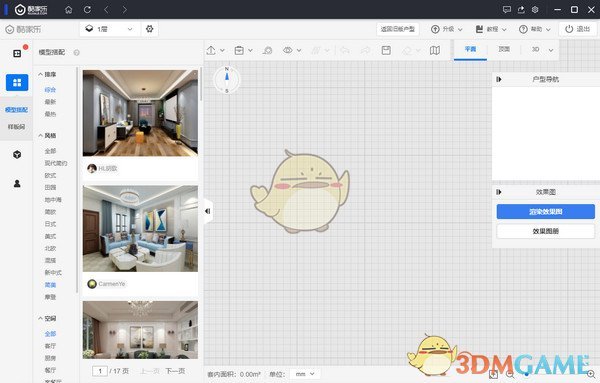
Task: Select the 现代简约 style filter
Action: [56, 163]
